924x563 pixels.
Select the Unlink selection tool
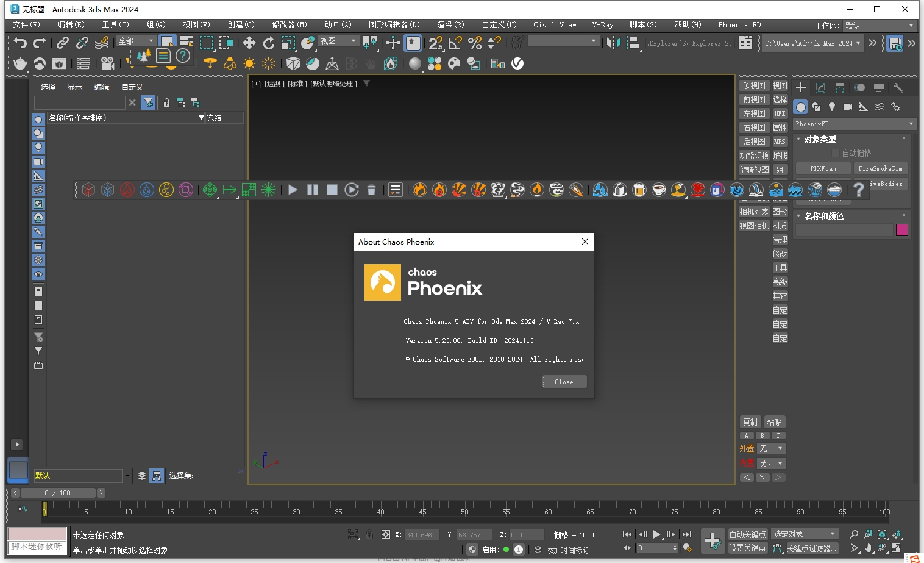point(82,43)
